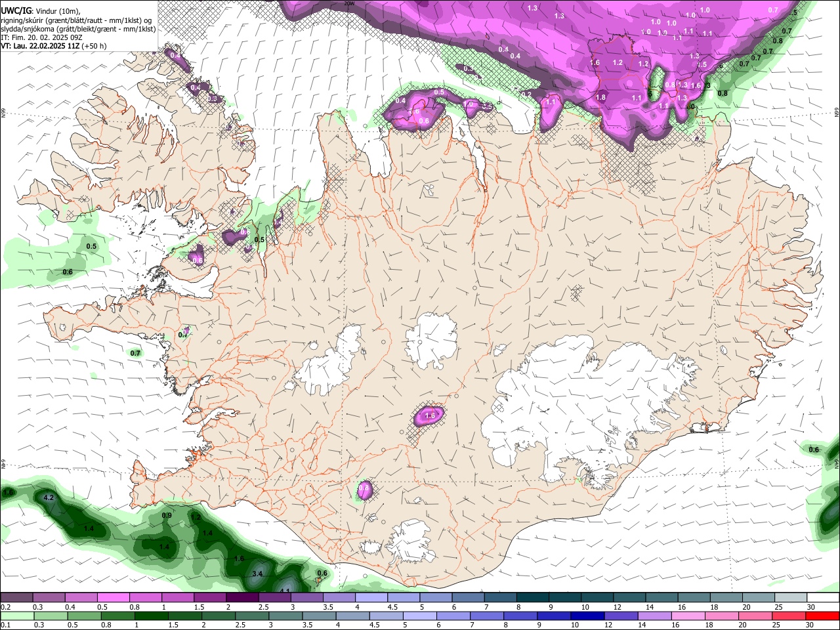
Task: Click the 0.9 rain value on the map
Action: 167,515
